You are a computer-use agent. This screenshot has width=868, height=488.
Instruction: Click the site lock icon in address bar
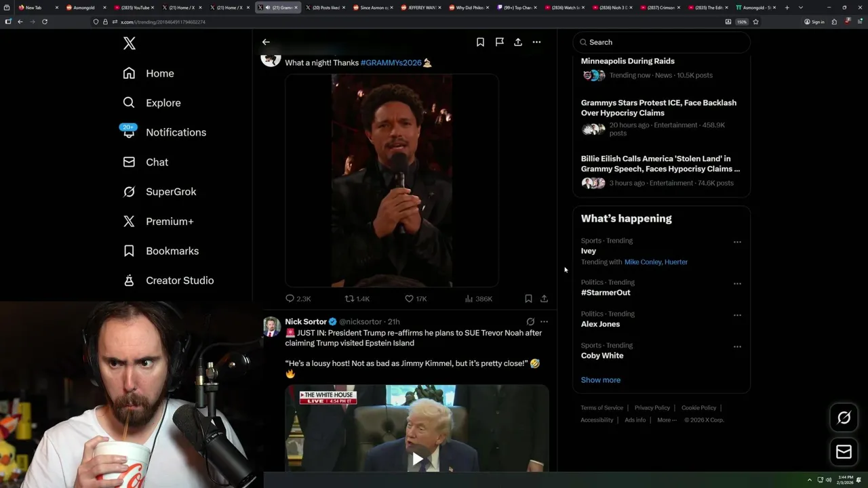[105, 22]
